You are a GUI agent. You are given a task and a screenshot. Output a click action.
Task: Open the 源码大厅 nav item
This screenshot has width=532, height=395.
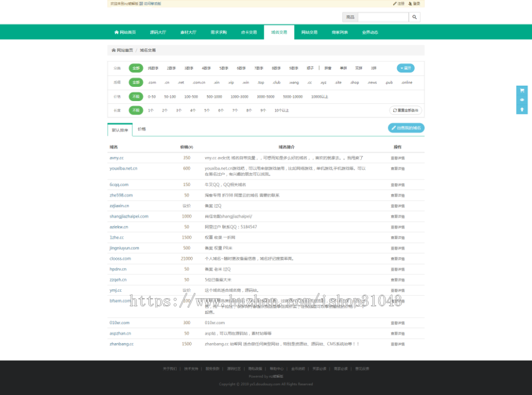[158, 32]
